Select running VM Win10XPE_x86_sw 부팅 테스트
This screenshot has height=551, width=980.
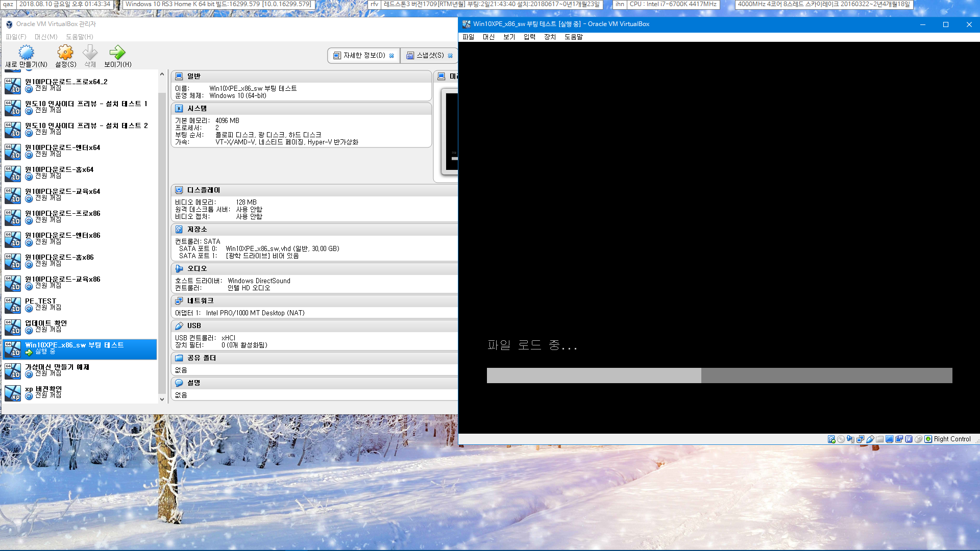pyautogui.click(x=80, y=349)
